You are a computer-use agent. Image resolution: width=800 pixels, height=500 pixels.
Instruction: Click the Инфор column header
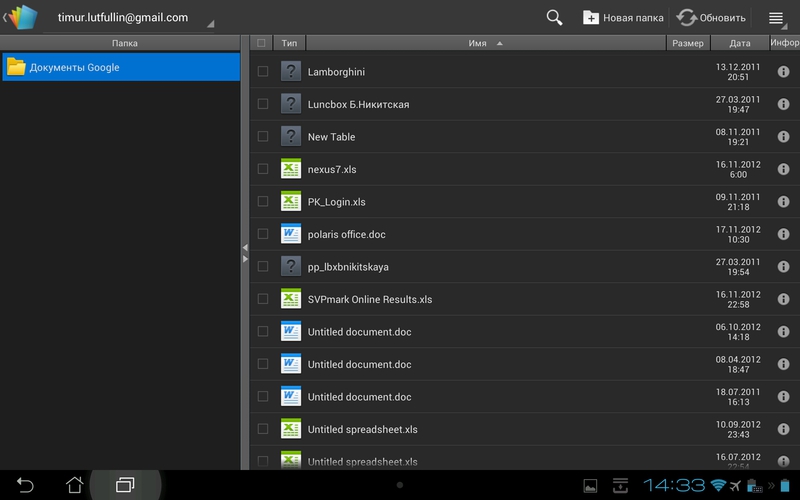pyautogui.click(x=785, y=43)
